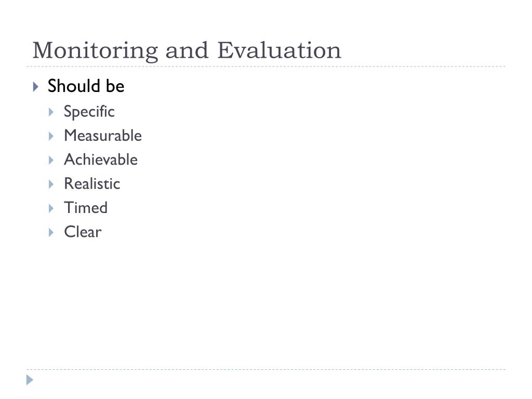Click the Should be heading text
The width and height of the screenshot is (532, 399).
86,86
